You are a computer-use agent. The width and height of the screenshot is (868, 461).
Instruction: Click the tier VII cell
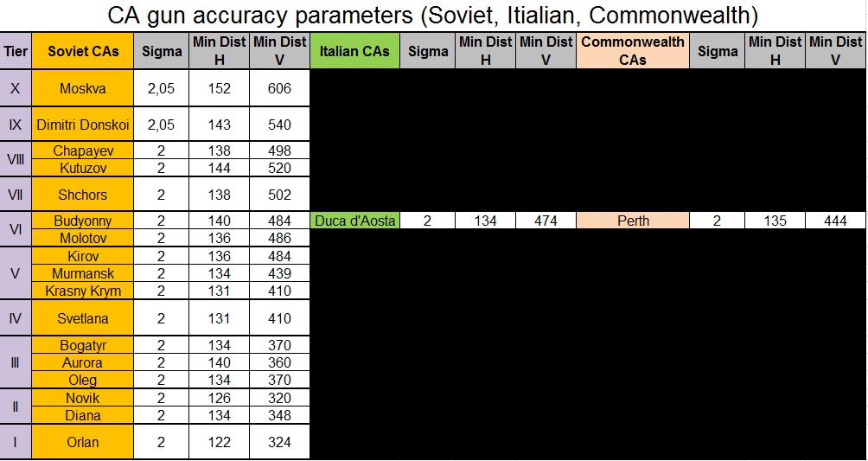point(16,194)
